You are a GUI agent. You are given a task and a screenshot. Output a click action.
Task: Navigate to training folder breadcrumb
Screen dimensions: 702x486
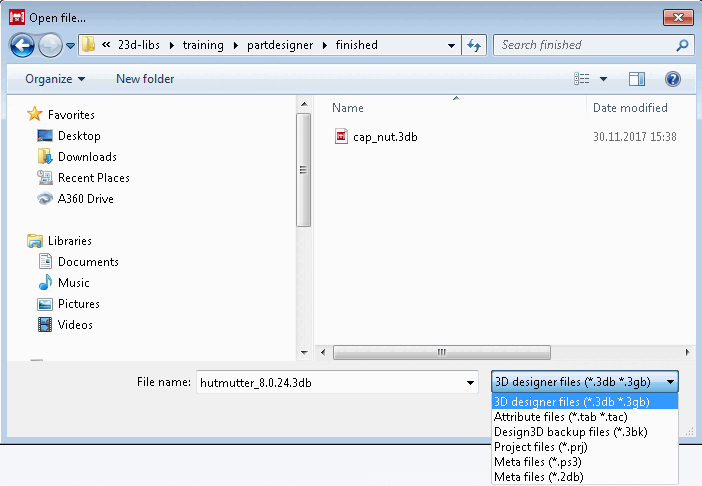pos(203,45)
